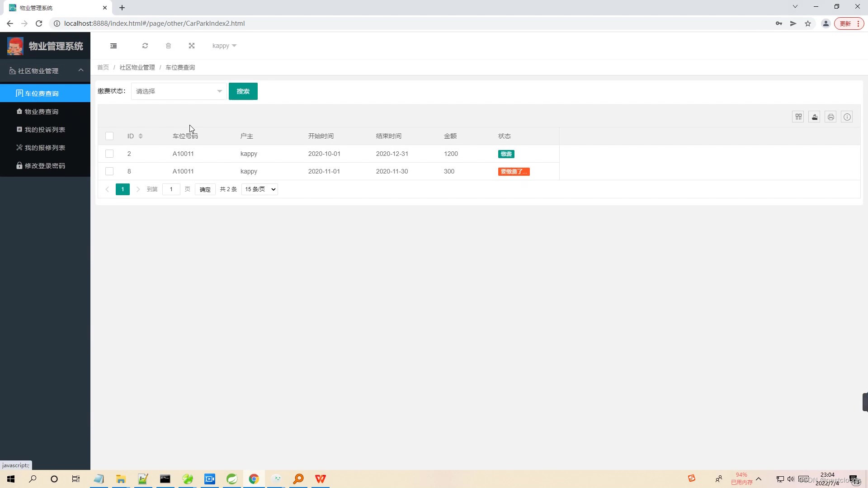This screenshot has height=488, width=868.
Task: Export table data using the export icon
Action: click(x=814, y=117)
